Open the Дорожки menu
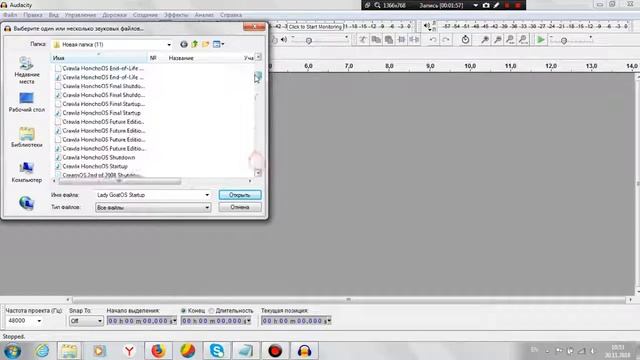The width and height of the screenshot is (640, 360). (x=114, y=15)
